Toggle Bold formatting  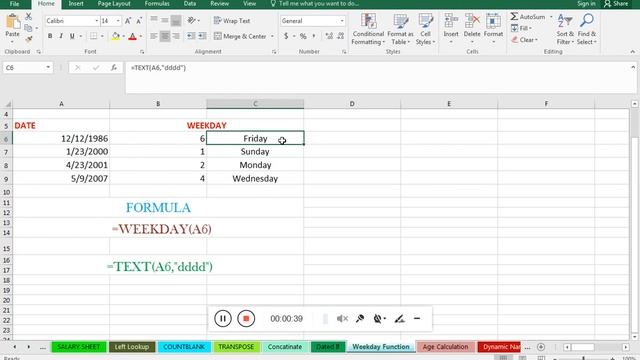[50, 36]
